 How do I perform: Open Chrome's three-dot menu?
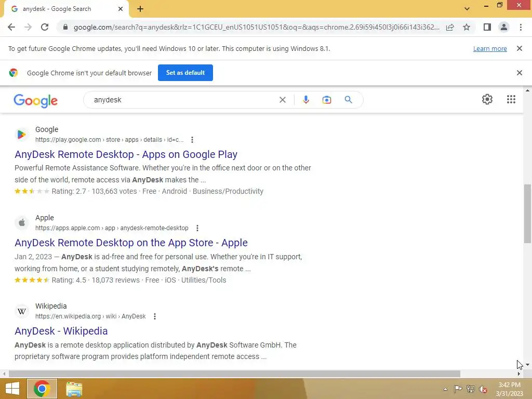(521, 27)
